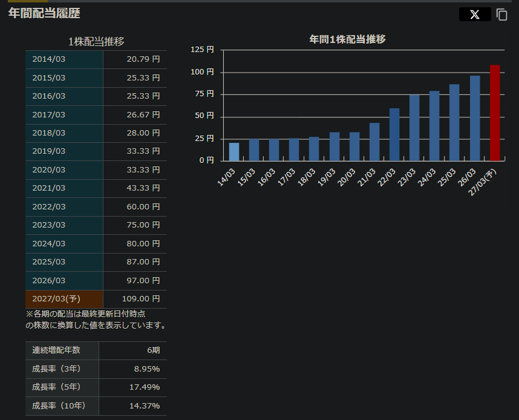This screenshot has width=519, height=420.
Task: Select the 80.00 円 dividend value
Action: click(143, 244)
